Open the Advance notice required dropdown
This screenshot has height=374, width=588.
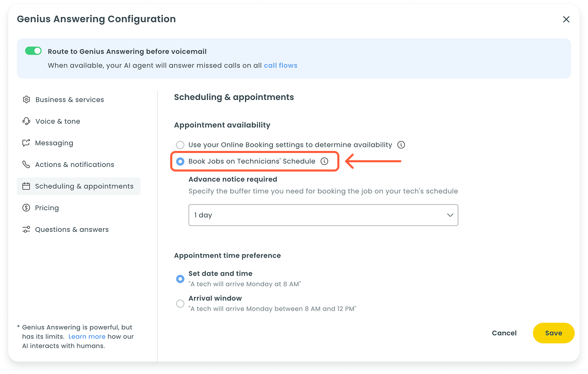(x=323, y=215)
